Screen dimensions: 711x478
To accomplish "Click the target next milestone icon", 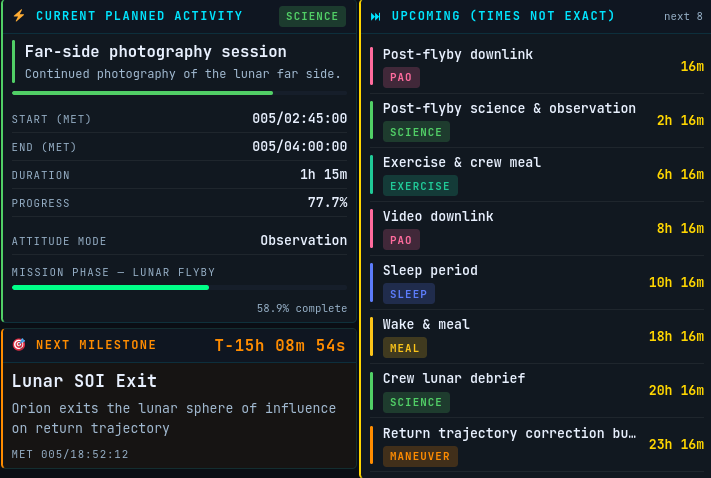I will pyautogui.click(x=19, y=345).
